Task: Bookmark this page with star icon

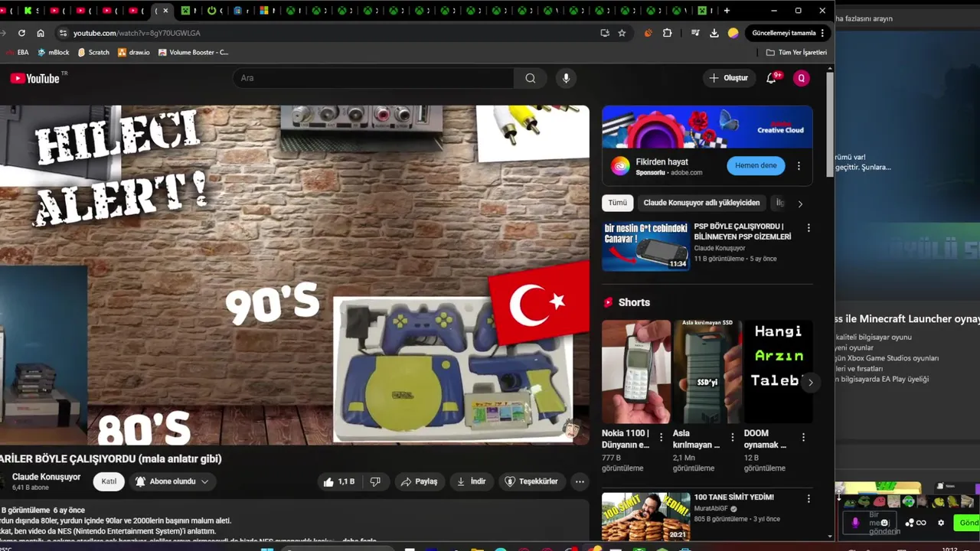Action: click(622, 33)
